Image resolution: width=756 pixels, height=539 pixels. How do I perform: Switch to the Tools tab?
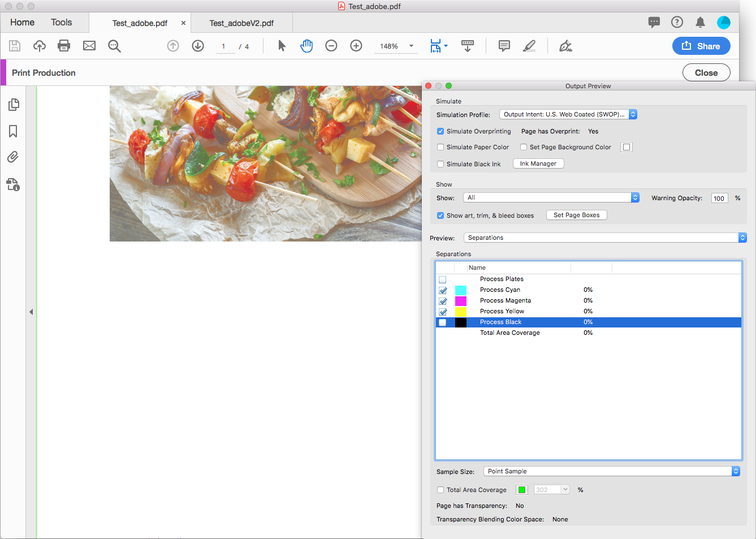click(62, 22)
